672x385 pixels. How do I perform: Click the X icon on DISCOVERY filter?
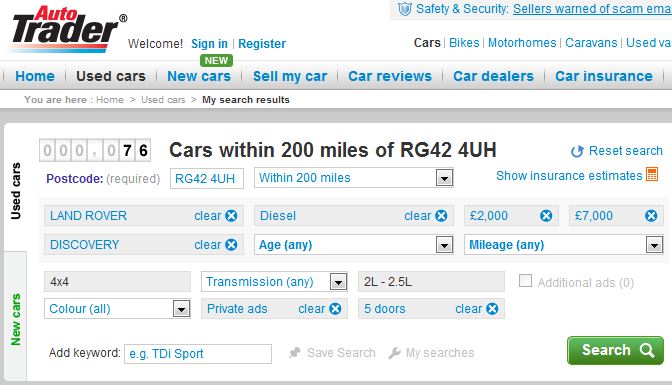point(231,245)
